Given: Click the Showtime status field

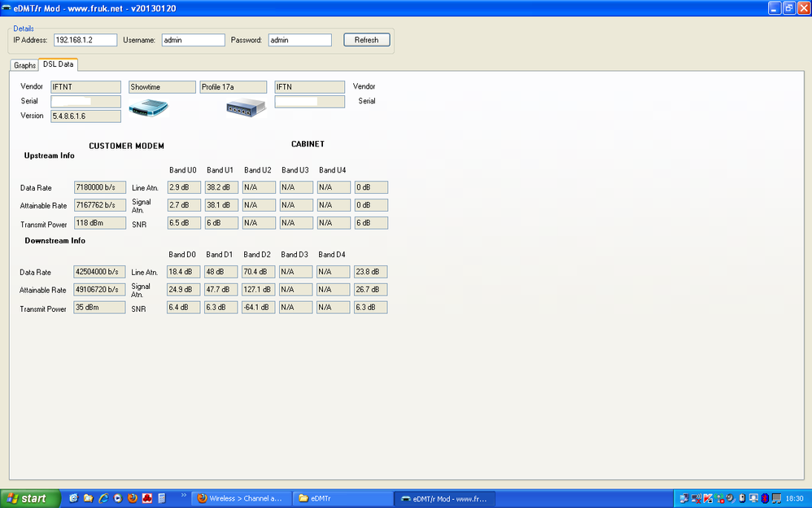Looking at the screenshot, I should click(162, 87).
